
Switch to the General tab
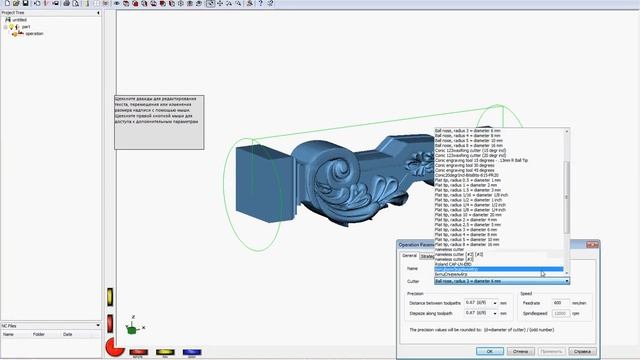click(x=409, y=256)
